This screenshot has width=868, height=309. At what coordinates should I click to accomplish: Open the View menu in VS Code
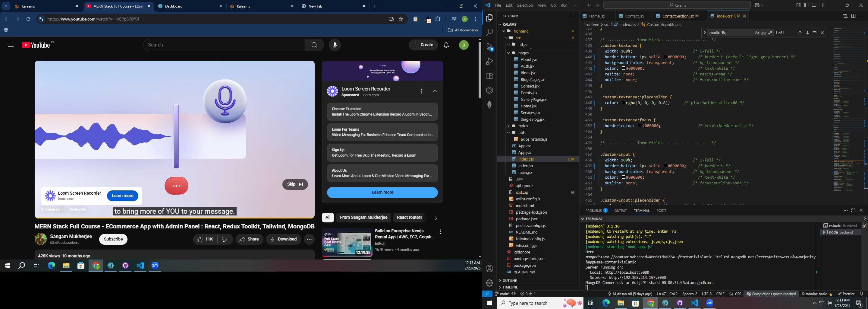tap(542, 5)
